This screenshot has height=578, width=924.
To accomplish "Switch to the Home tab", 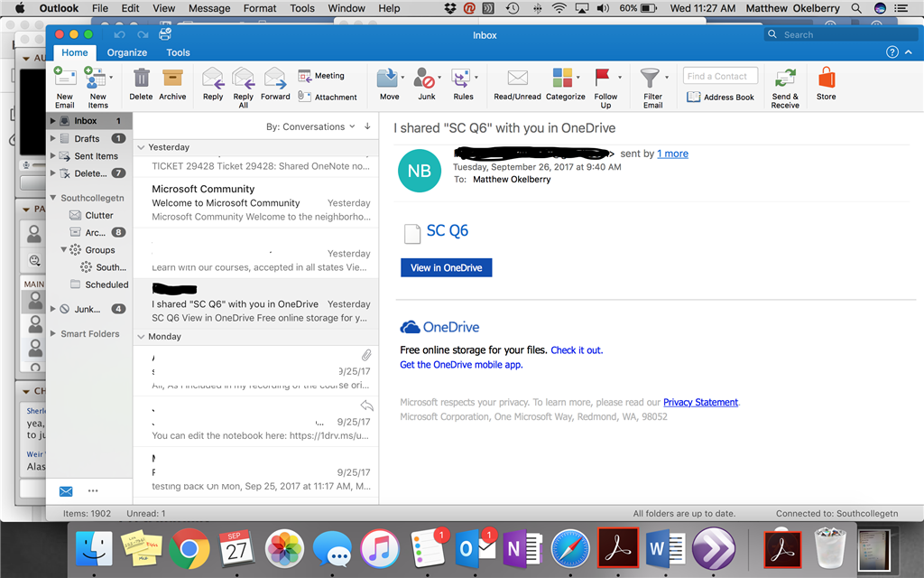I will pos(75,52).
